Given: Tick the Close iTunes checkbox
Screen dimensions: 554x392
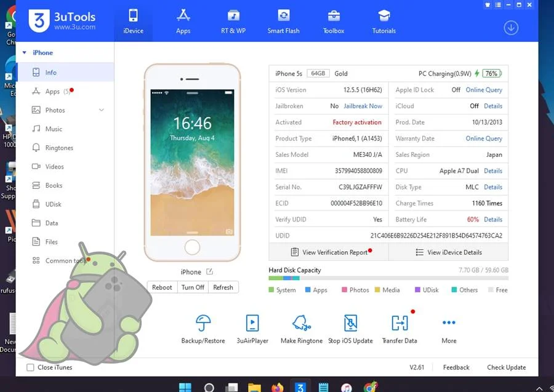Looking at the screenshot, I should coord(30,367).
